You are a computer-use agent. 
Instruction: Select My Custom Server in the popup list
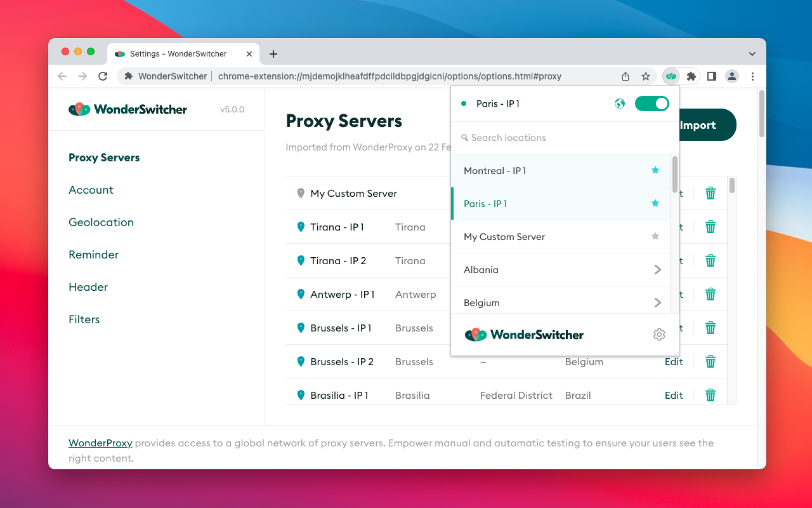tap(561, 236)
